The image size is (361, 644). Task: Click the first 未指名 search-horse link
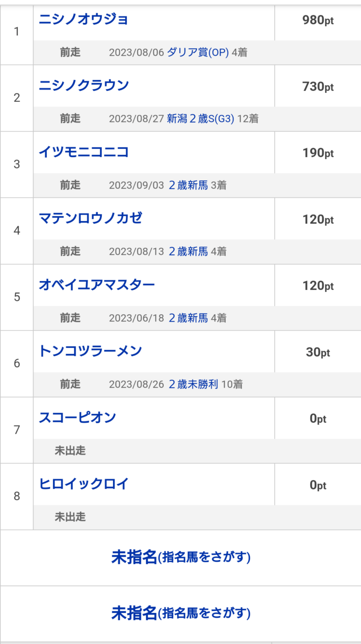click(181, 557)
